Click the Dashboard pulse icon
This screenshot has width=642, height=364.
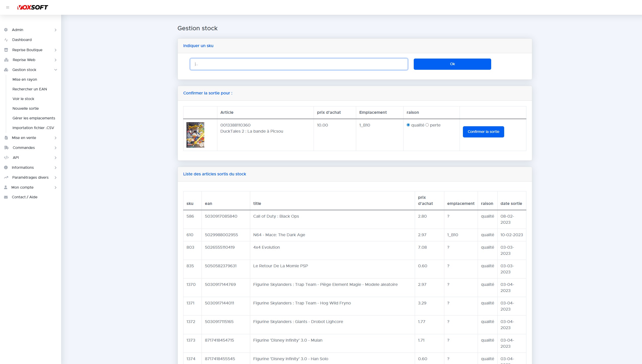click(x=6, y=40)
